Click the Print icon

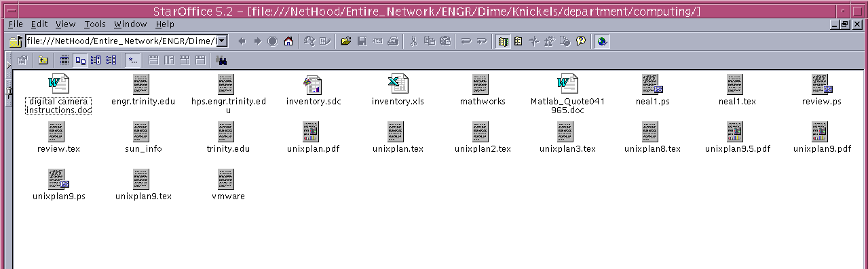click(x=393, y=41)
